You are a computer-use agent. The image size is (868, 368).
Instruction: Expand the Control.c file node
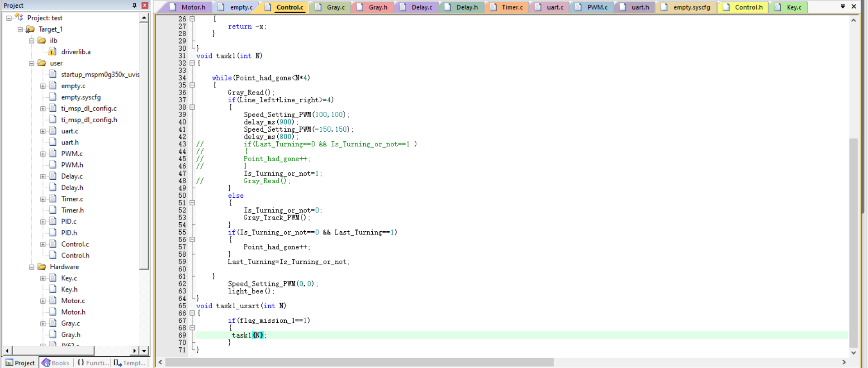click(x=43, y=244)
